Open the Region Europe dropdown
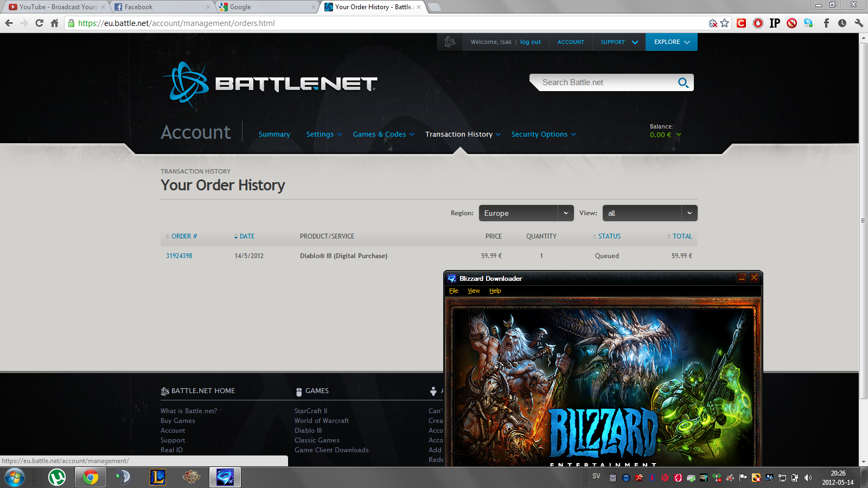Screen dimensions: 868x488 526,213
